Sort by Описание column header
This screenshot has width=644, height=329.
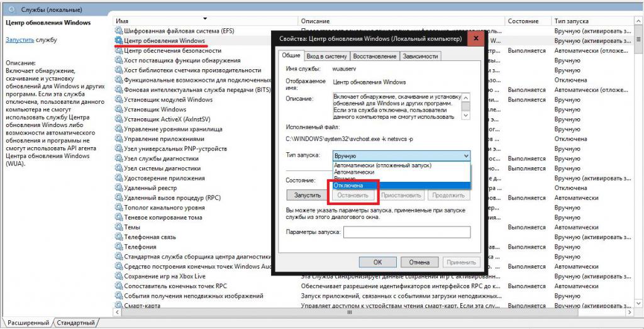pyautogui.click(x=401, y=21)
